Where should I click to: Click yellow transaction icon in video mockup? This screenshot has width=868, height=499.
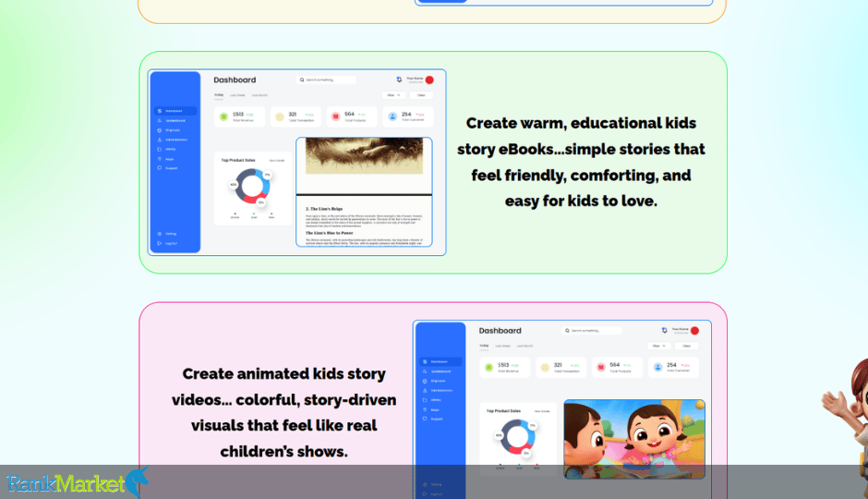tap(545, 367)
